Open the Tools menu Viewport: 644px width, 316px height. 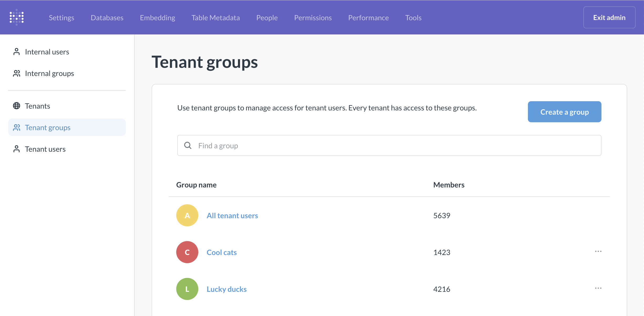(x=413, y=17)
